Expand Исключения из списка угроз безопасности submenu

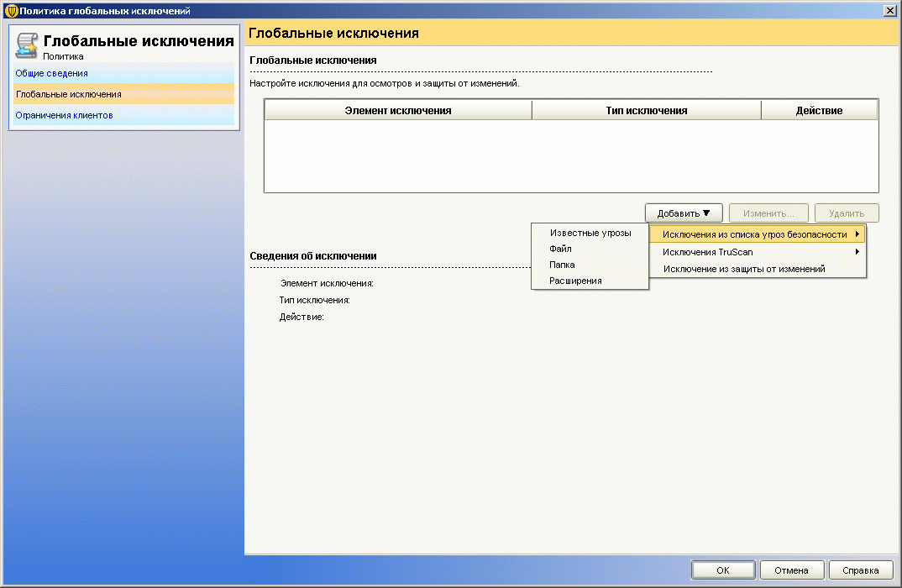point(757,234)
